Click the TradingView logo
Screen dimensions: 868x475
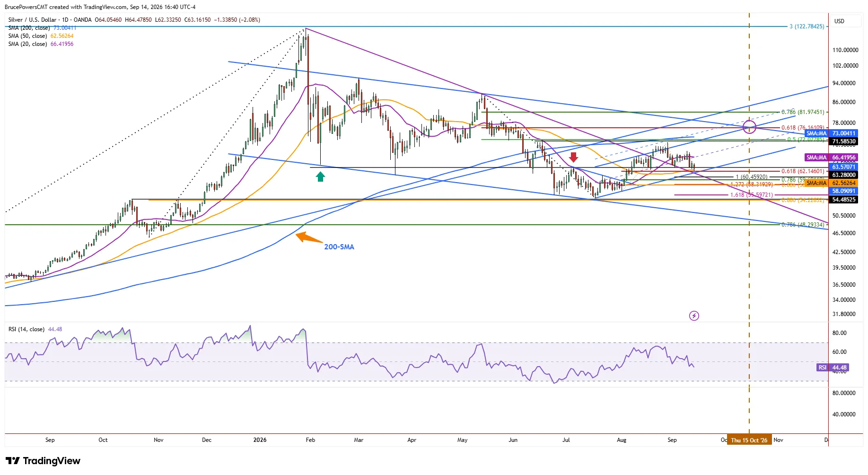tap(43, 461)
